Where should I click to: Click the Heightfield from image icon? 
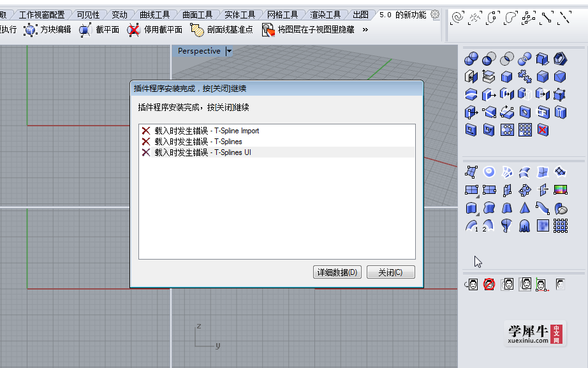pyautogui.click(x=542, y=226)
